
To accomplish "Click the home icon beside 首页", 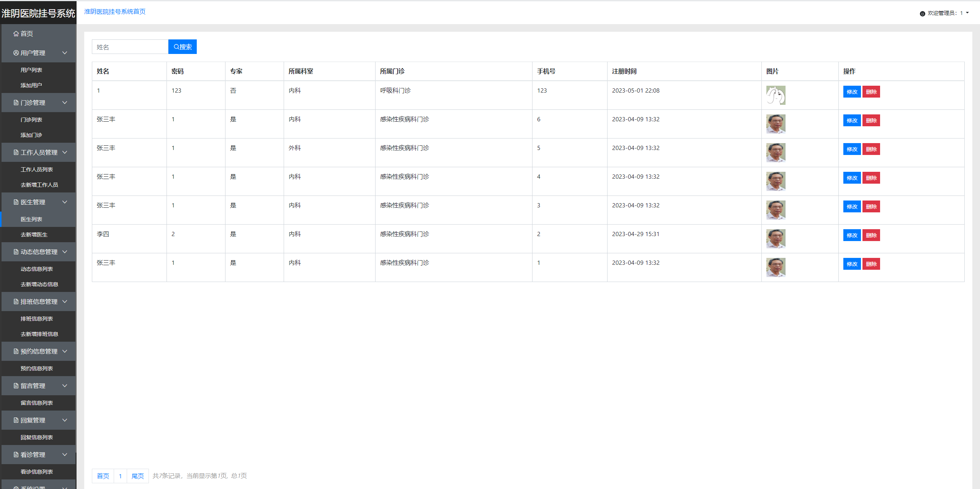I will coord(16,34).
